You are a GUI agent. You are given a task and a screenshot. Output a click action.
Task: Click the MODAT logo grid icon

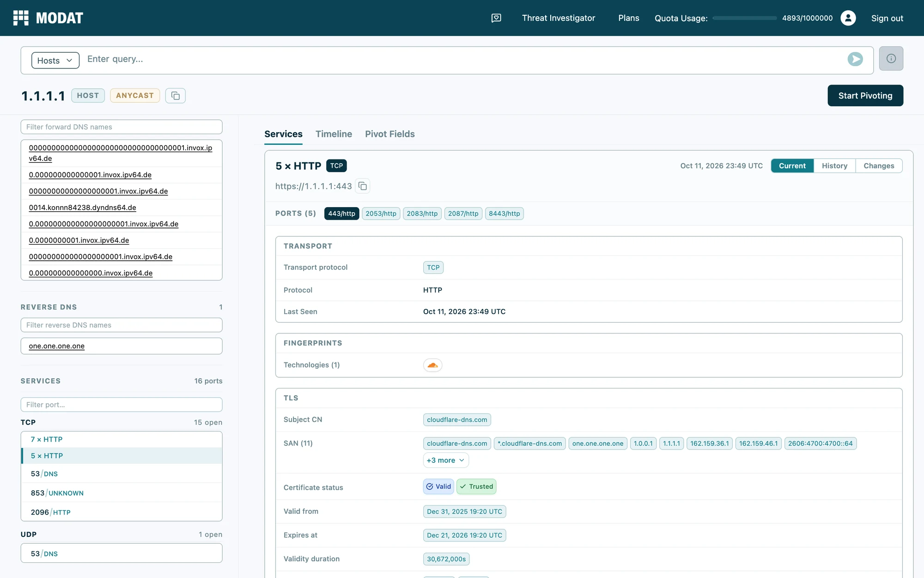click(x=21, y=18)
